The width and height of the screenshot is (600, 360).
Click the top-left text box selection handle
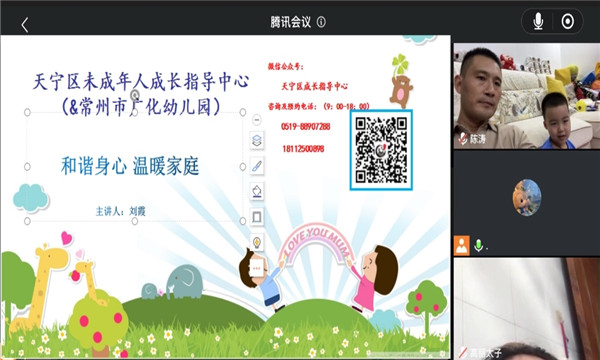[27, 112]
